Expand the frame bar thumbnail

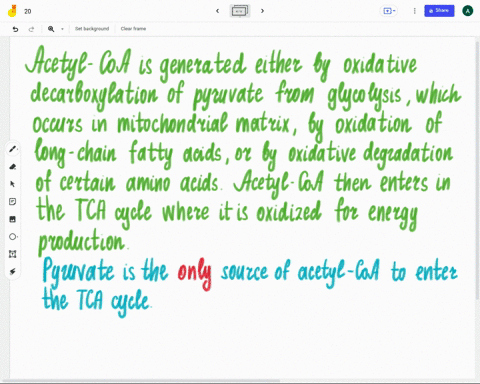tap(239, 11)
